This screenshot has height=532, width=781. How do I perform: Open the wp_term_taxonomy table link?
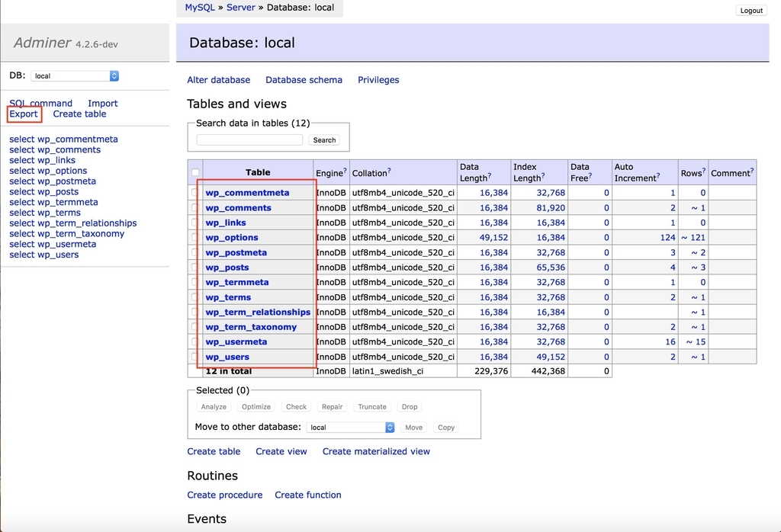click(251, 327)
